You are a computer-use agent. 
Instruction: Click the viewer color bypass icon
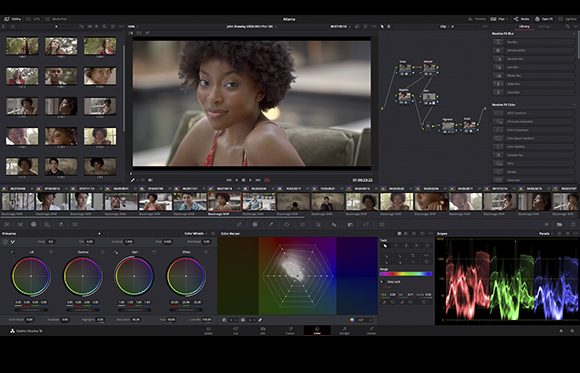click(357, 27)
